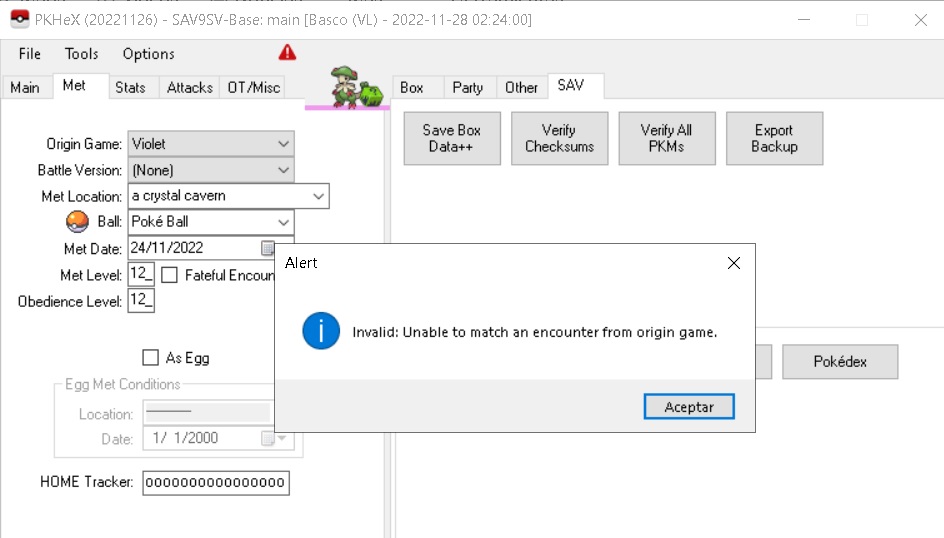
Task: Click the Save Box Data++ button
Action: 452,138
